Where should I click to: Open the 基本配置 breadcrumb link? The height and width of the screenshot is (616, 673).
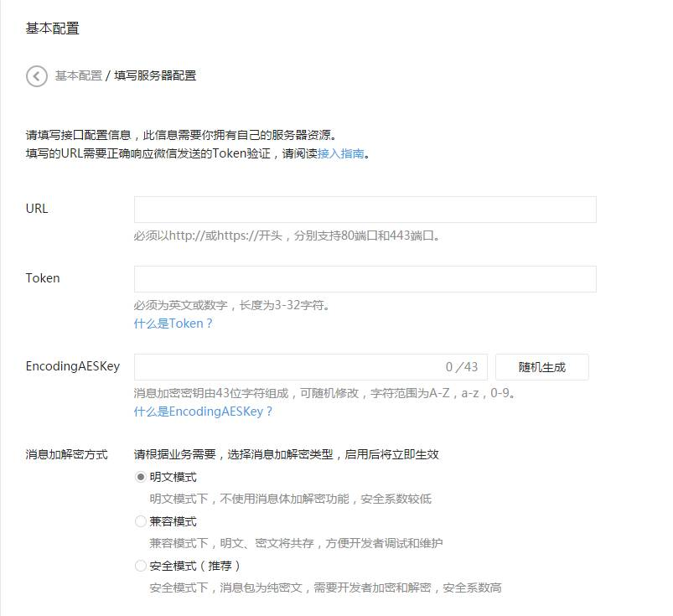click(78, 75)
